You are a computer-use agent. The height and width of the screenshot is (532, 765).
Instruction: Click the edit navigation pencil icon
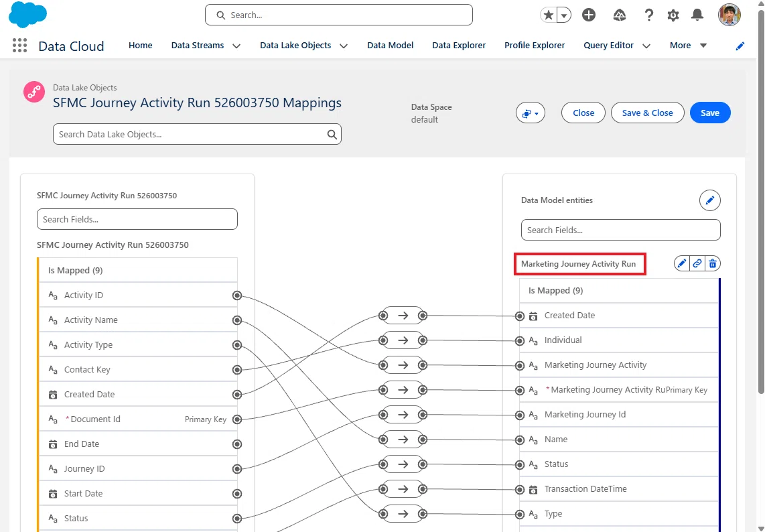(x=740, y=46)
